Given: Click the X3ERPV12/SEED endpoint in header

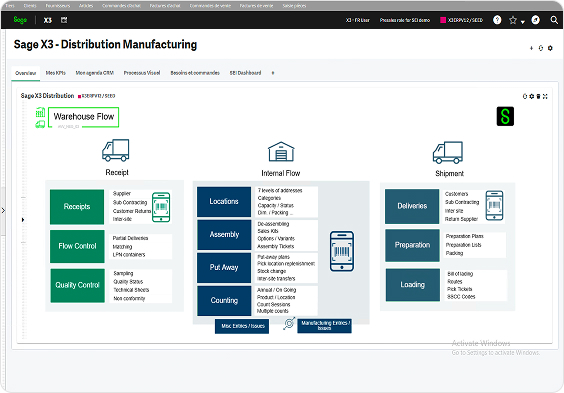Looking at the screenshot, I should coord(465,20).
